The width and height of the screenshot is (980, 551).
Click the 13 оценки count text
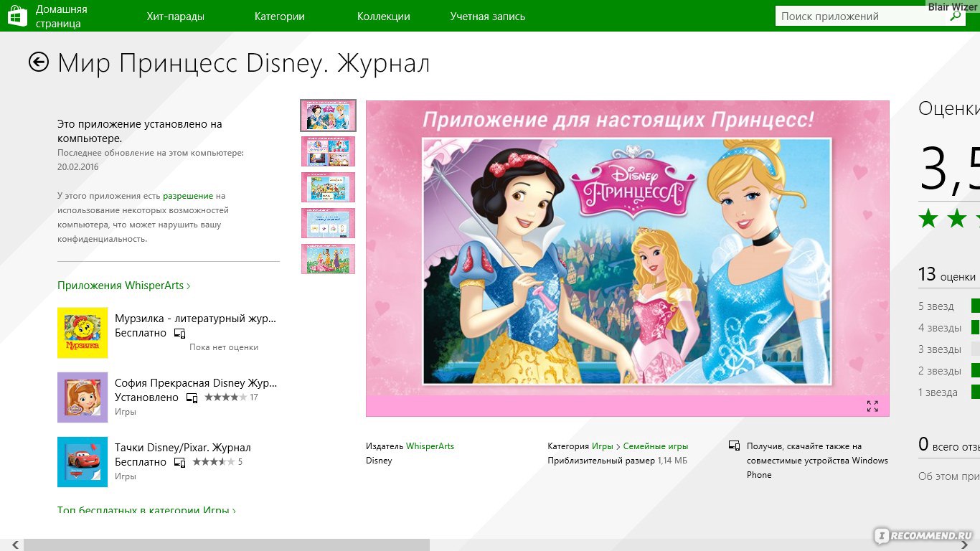point(947,274)
